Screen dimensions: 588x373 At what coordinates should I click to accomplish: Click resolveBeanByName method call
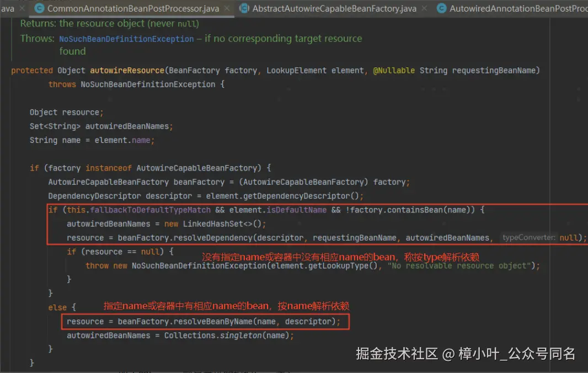click(x=212, y=322)
